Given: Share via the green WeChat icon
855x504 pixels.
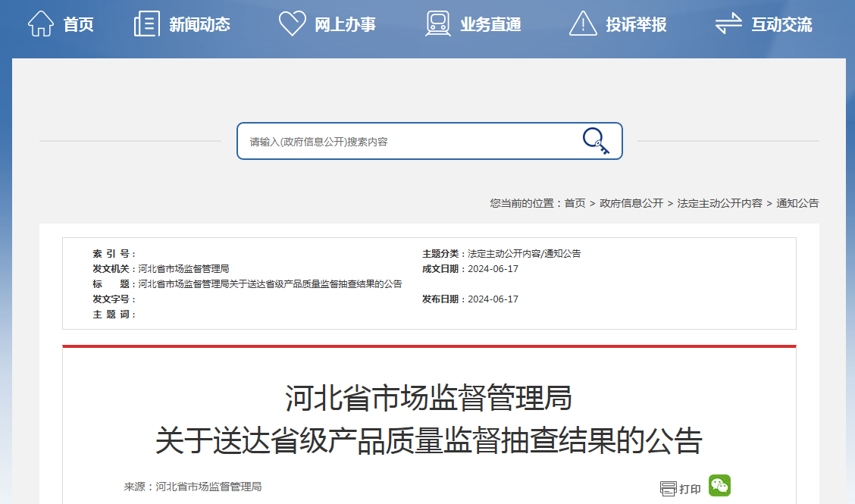Looking at the screenshot, I should pyautogui.click(x=719, y=486).
